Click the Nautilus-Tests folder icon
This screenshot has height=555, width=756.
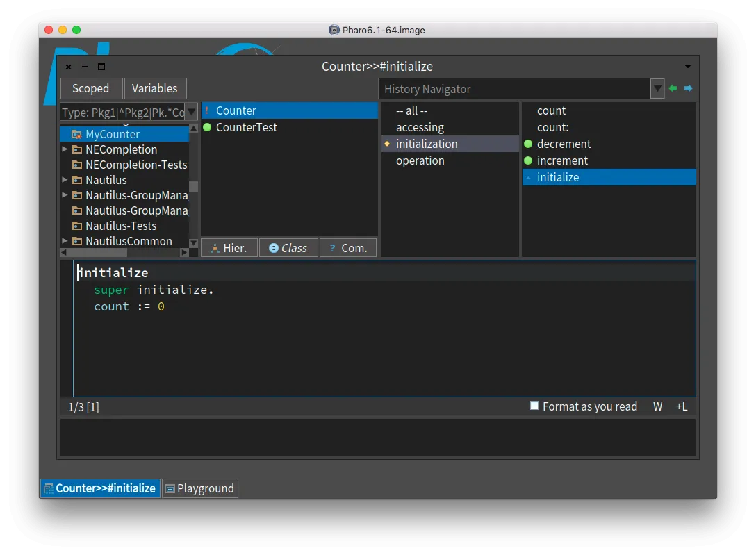click(x=76, y=226)
